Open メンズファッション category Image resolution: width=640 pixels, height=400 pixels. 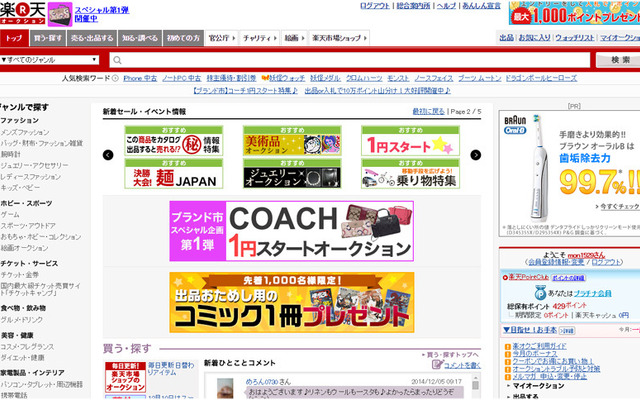tap(25, 132)
